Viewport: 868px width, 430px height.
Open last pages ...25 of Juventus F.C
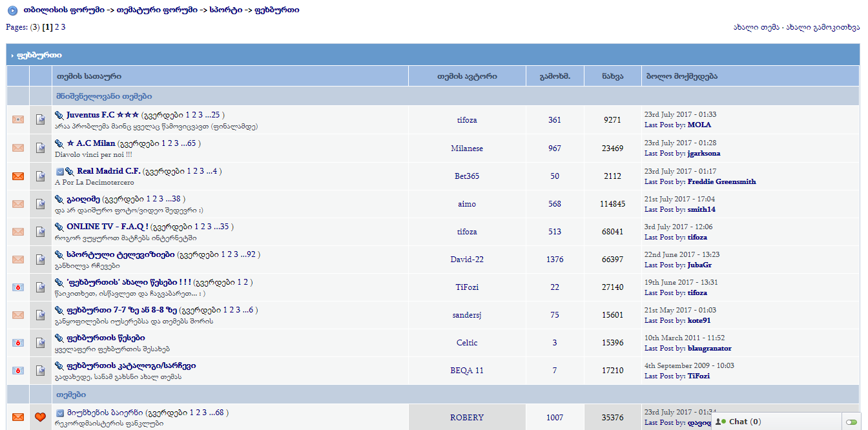point(211,115)
